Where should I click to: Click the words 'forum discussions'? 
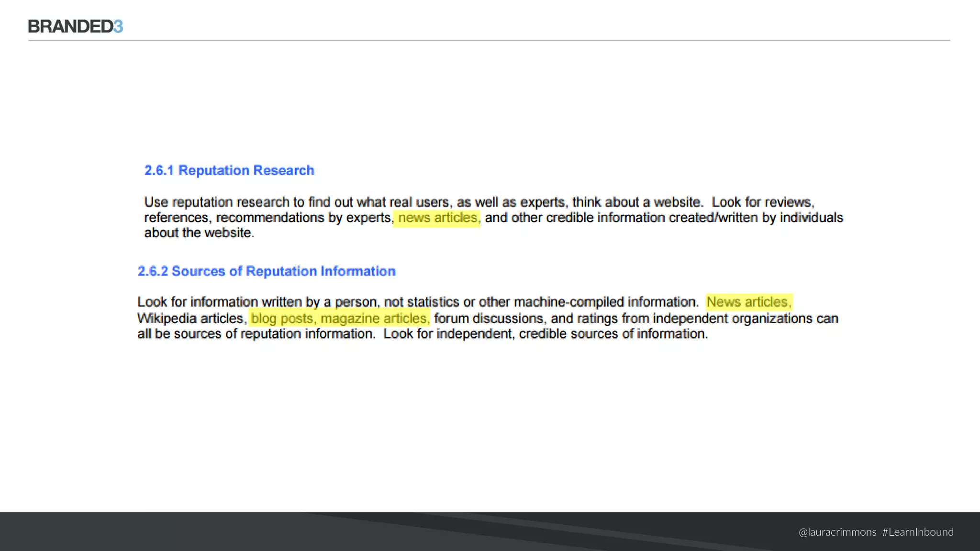pos(489,319)
